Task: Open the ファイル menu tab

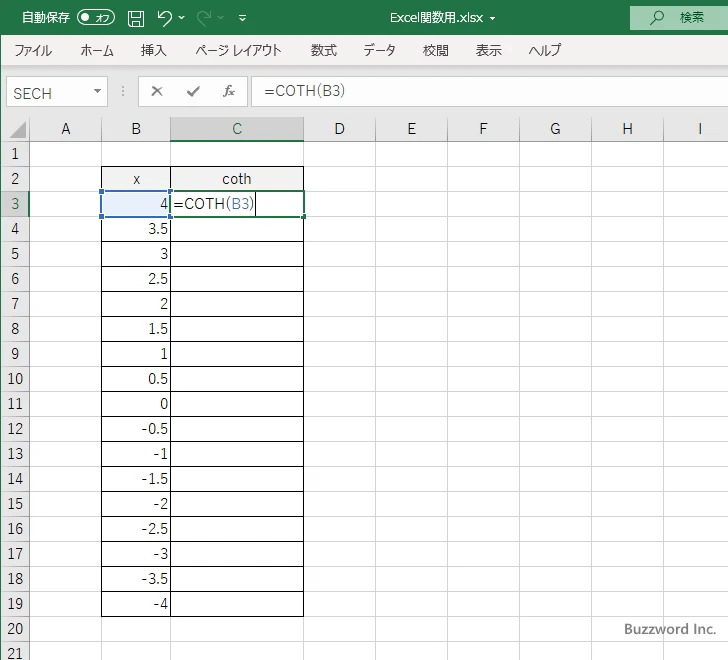Action: [x=33, y=50]
